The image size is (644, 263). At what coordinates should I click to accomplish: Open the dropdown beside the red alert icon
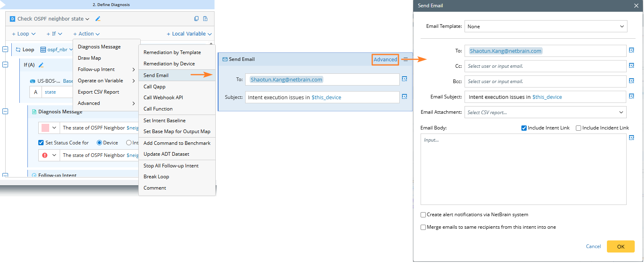[x=54, y=155]
